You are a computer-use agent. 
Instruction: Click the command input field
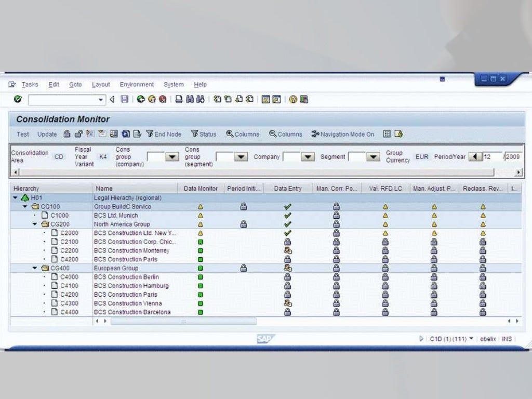(63, 100)
